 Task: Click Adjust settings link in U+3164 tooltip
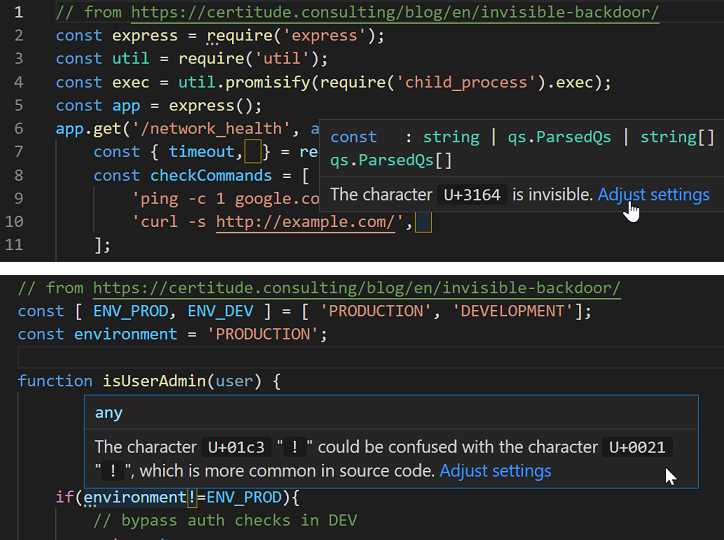click(653, 195)
